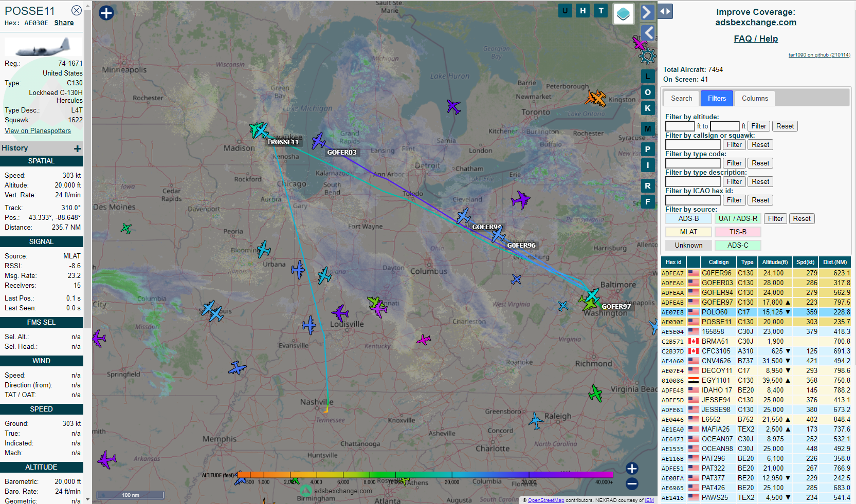
Task: Select green aircraft near Virginia Beach
Action: (x=595, y=394)
